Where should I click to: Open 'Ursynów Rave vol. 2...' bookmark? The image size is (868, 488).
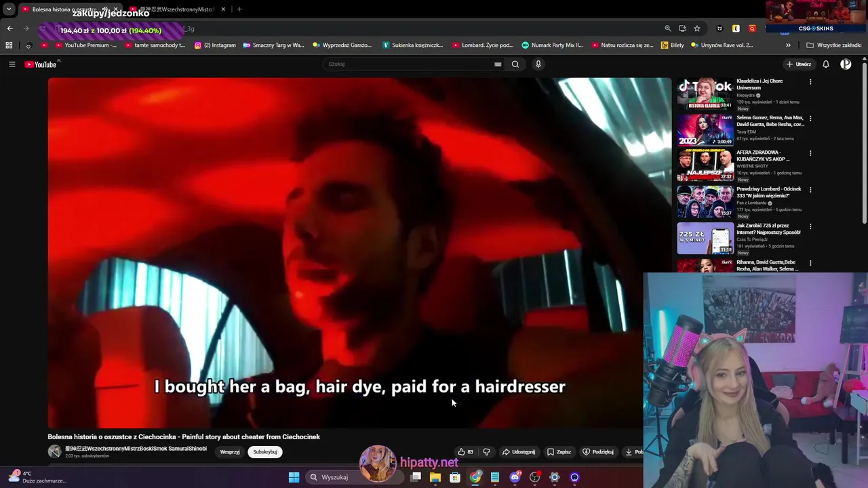[x=722, y=45]
